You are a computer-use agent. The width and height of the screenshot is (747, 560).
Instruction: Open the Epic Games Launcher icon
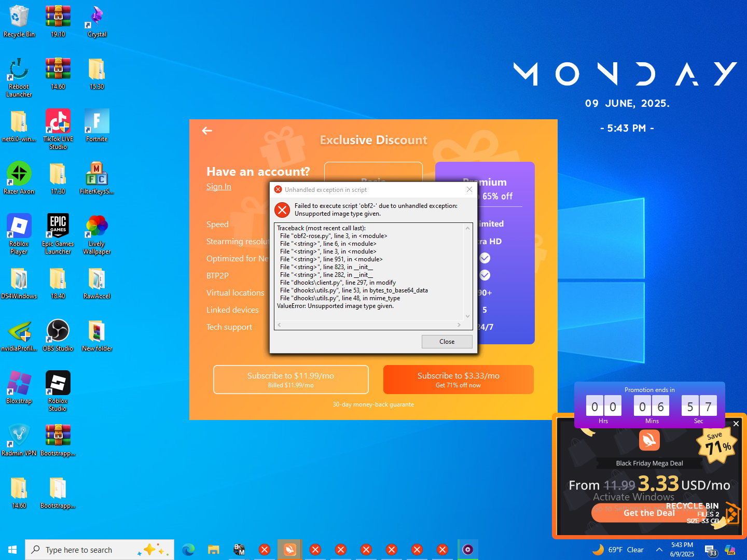(58, 234)
